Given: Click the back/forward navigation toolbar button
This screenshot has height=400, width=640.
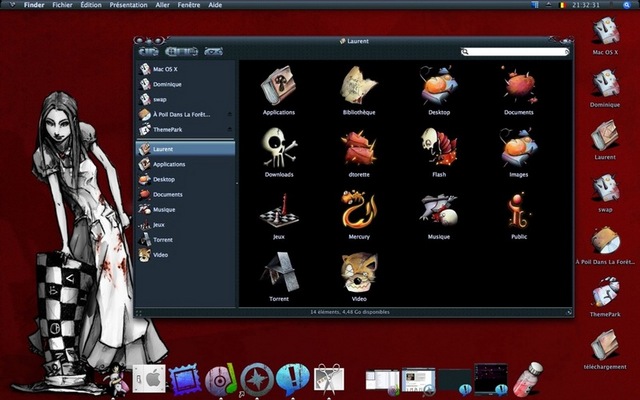Looking at the screenshot, I should click(149, 51).
